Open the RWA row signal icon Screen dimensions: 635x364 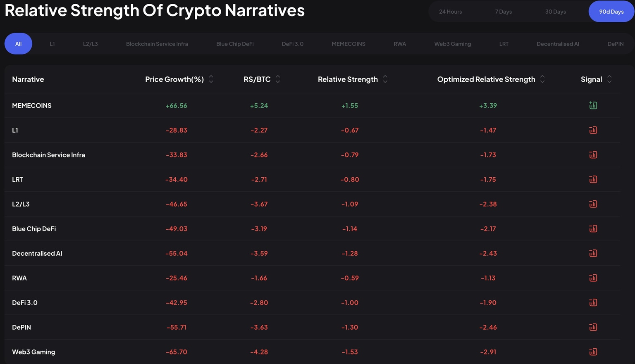pos(593,278)
